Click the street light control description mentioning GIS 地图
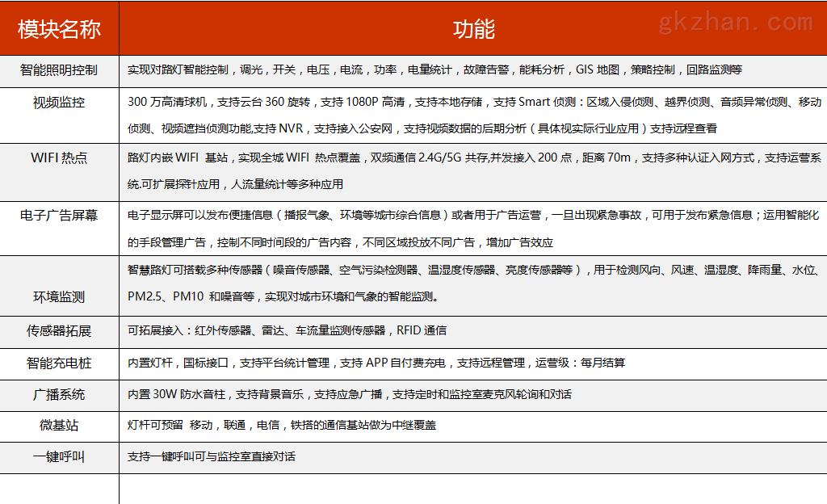 pyautogui.click(x=434, y=70)
